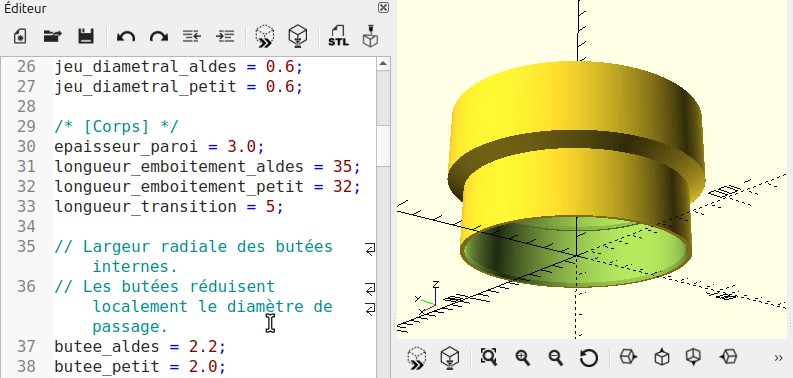Switch to left side view
Screen dimensions: 793x378
point(728,357)
